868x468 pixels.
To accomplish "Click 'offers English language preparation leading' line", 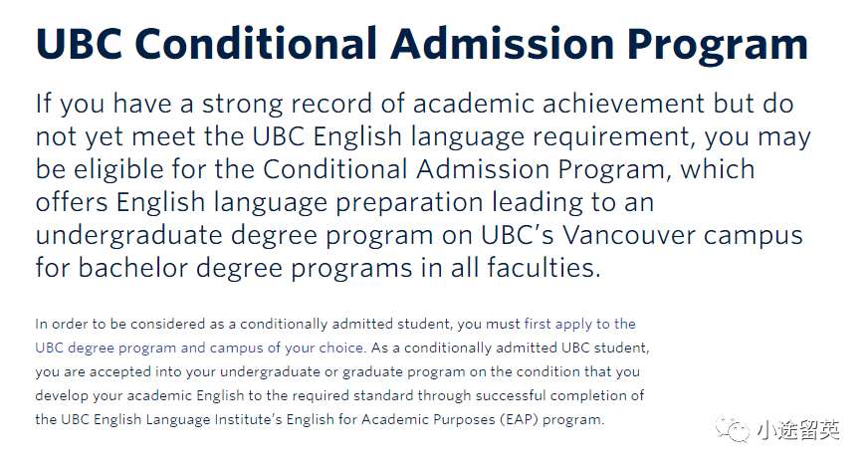I will [344, 202].
